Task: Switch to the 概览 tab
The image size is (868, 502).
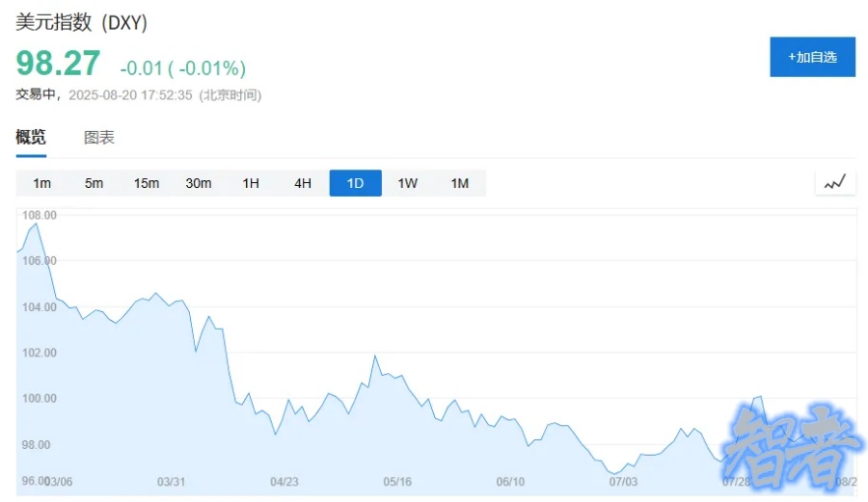Action: [x=31, y=138]
